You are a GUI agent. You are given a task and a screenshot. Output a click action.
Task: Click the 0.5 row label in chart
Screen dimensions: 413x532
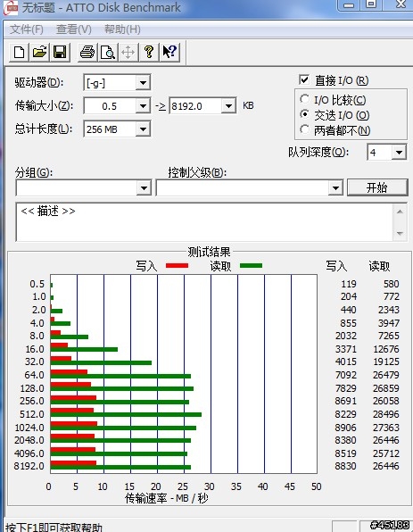click(37, 284)
